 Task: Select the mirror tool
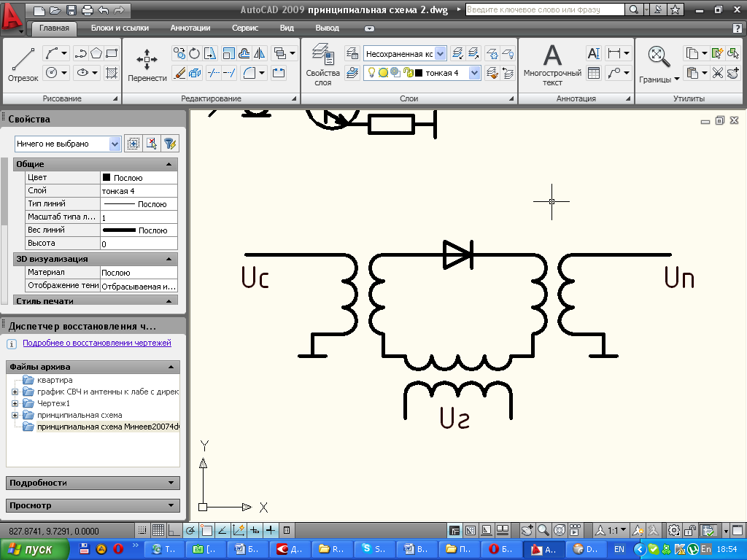click(x=259, y=53)
